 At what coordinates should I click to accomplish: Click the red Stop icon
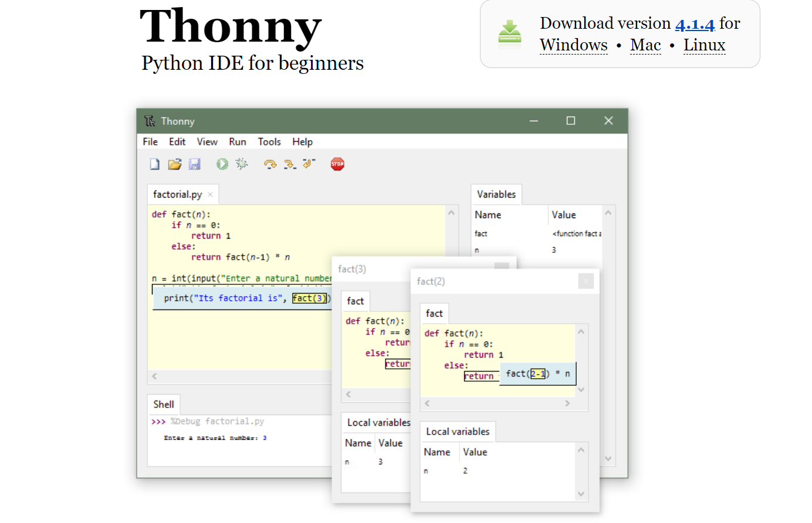[337, 164]
